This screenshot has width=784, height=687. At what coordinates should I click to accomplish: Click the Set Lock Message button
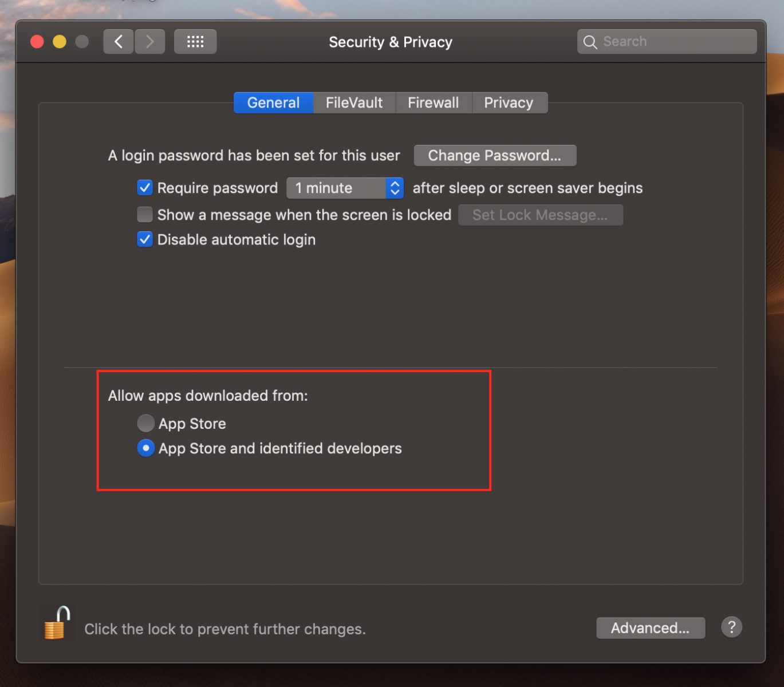[540, 215]
